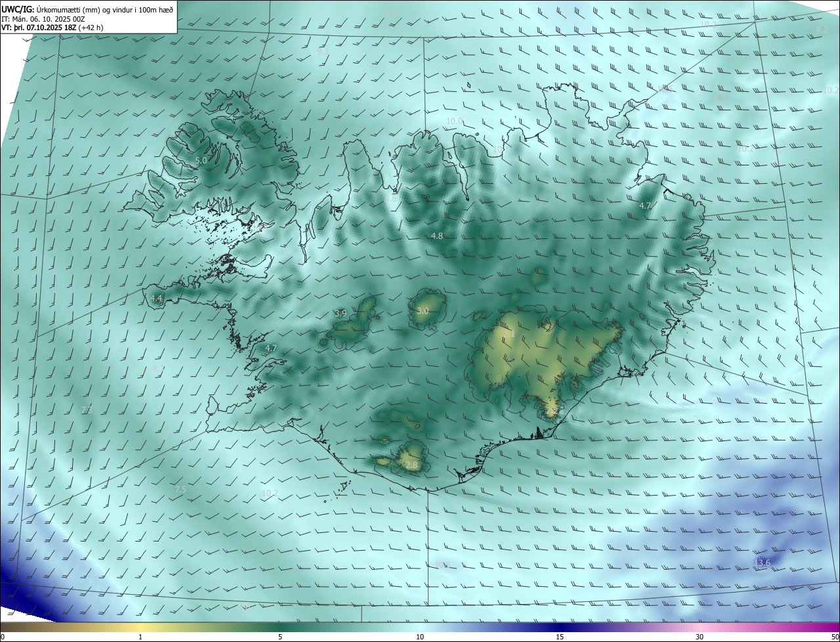
Task: Click the 1 tick on the color scale
Action: [x=140, y=637]
